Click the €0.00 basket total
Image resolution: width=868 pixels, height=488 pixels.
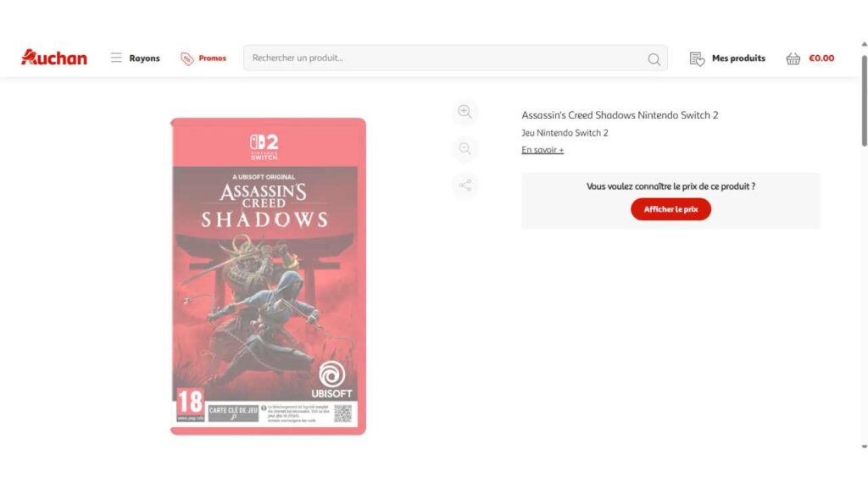click(821, 58)
